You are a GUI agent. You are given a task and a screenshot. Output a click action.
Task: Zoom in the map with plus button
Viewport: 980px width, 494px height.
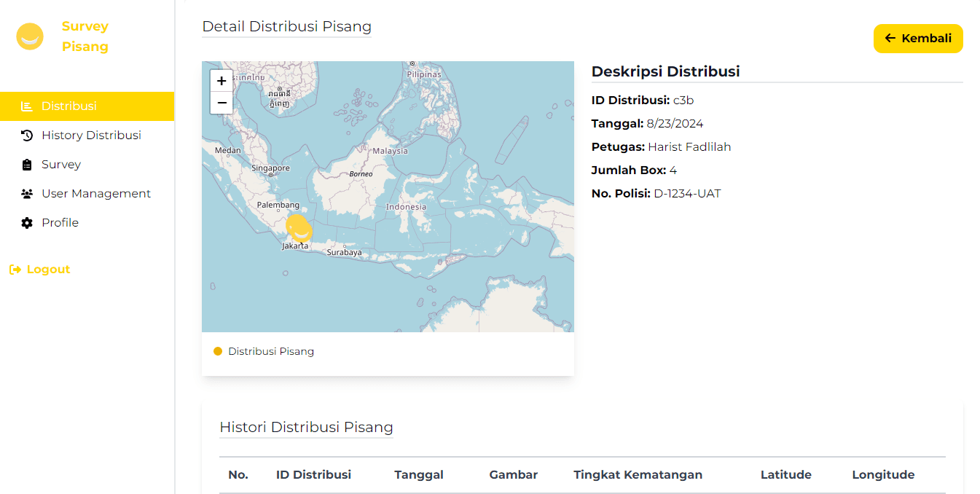point(222,81)
